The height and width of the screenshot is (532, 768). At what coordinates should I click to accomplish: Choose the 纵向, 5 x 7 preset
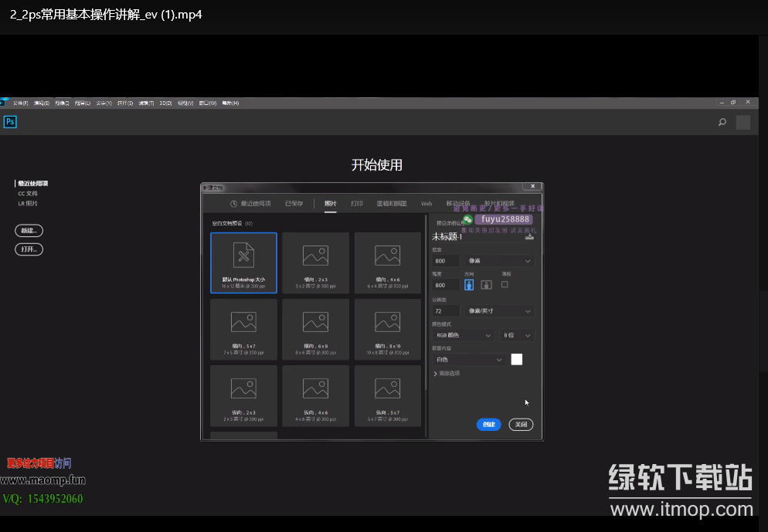point(387,396)
